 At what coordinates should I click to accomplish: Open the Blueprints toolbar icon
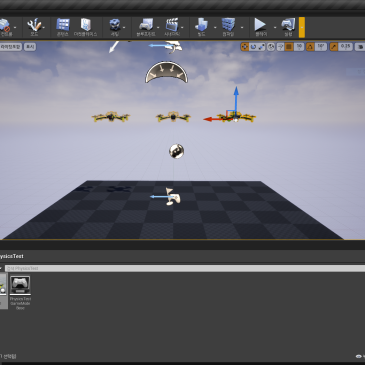pyautogui.click(x=146, y=27)
